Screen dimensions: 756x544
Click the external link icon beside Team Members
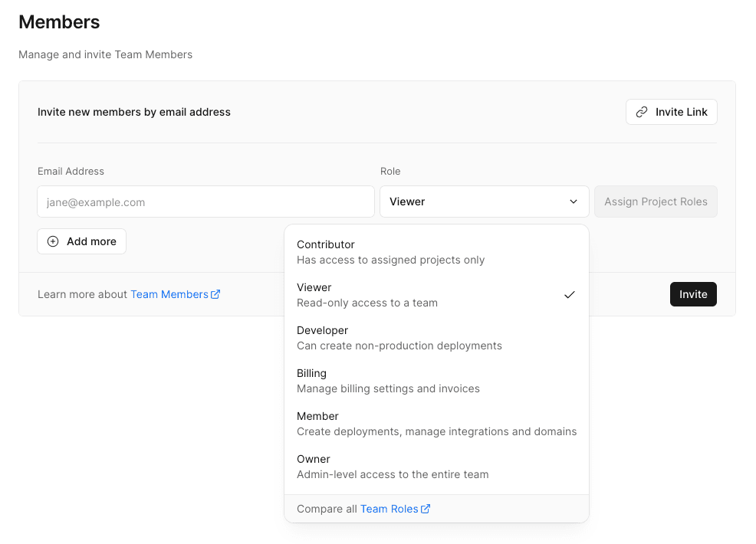pos(215,293)
